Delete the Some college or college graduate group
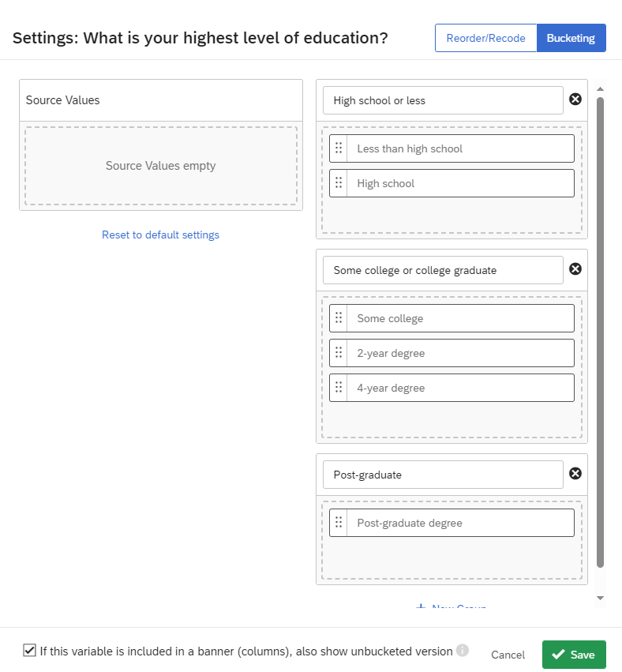 point(575,269)
